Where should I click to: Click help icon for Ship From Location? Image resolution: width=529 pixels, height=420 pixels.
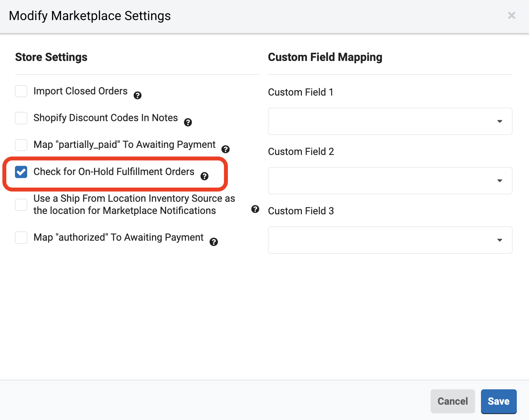pyautogui.click(x=255, y=209)
